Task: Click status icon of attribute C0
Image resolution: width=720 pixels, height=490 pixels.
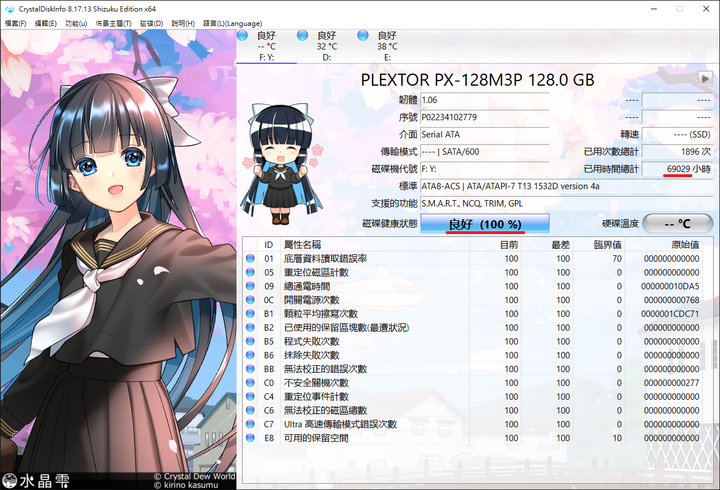Action: point(250,383)
